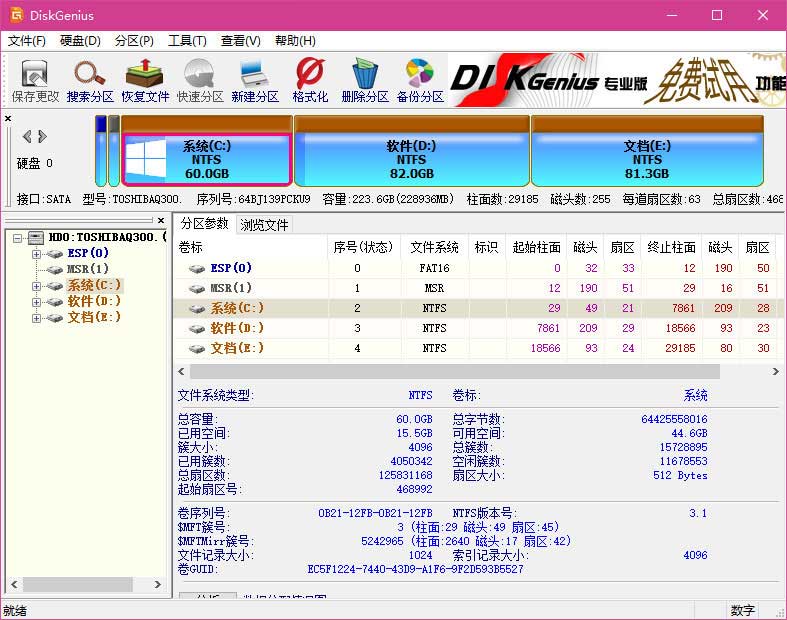Click the partition table horizontal scrollbar thumb
787x620 pixels.
click(455, 371)
